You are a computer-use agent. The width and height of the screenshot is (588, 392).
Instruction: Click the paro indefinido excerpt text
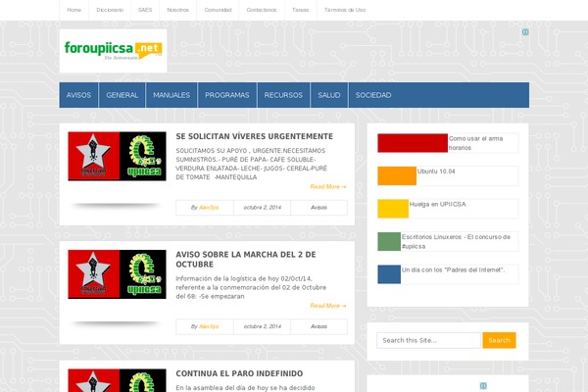(245, 388)
